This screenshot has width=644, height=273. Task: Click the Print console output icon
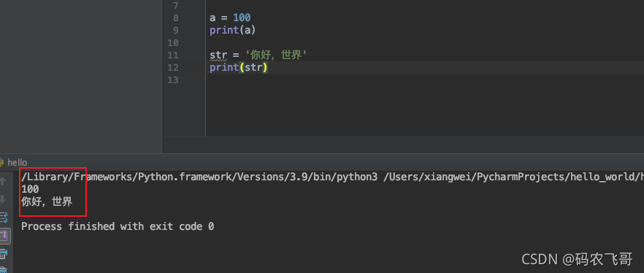[3, 254]
